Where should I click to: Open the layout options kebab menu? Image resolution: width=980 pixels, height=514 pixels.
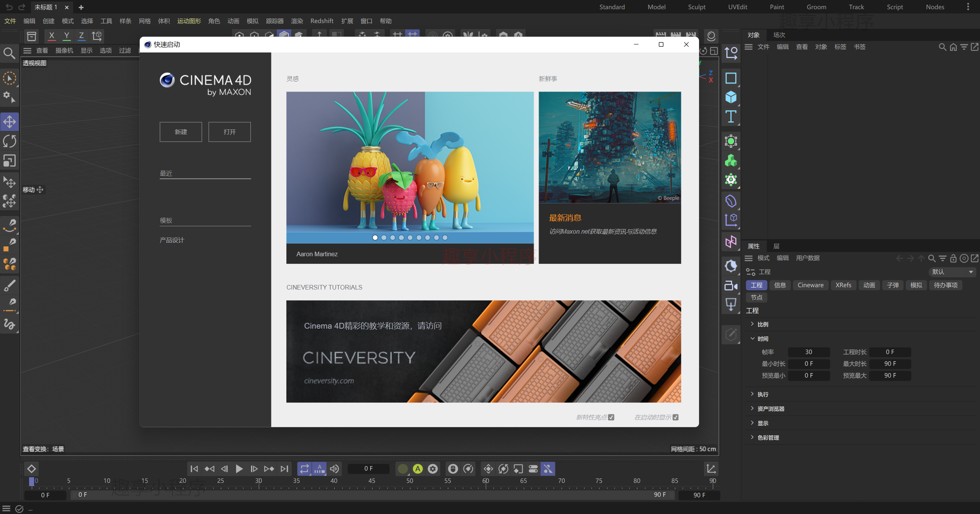pyautogui.click(x=968, y=7)
